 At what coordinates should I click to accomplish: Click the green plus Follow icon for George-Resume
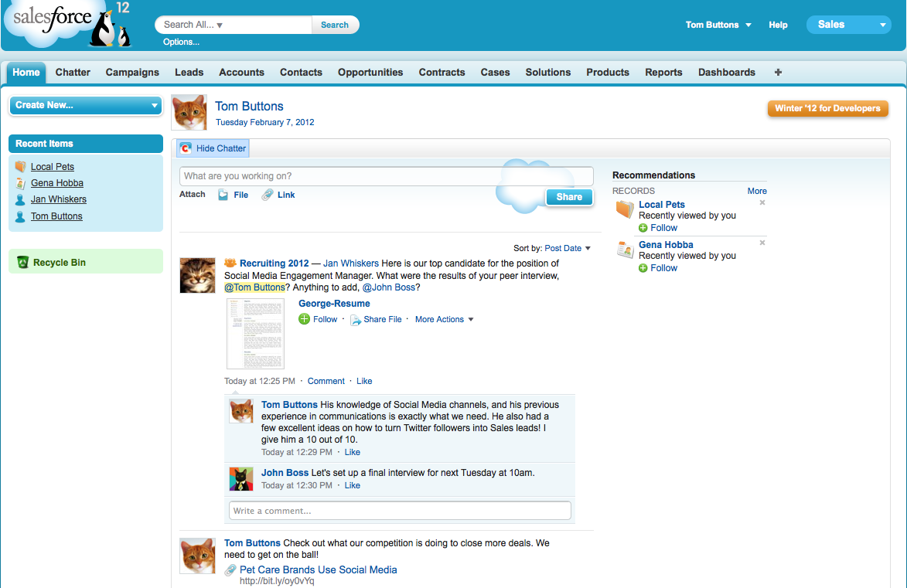click(x=304, y=319)
